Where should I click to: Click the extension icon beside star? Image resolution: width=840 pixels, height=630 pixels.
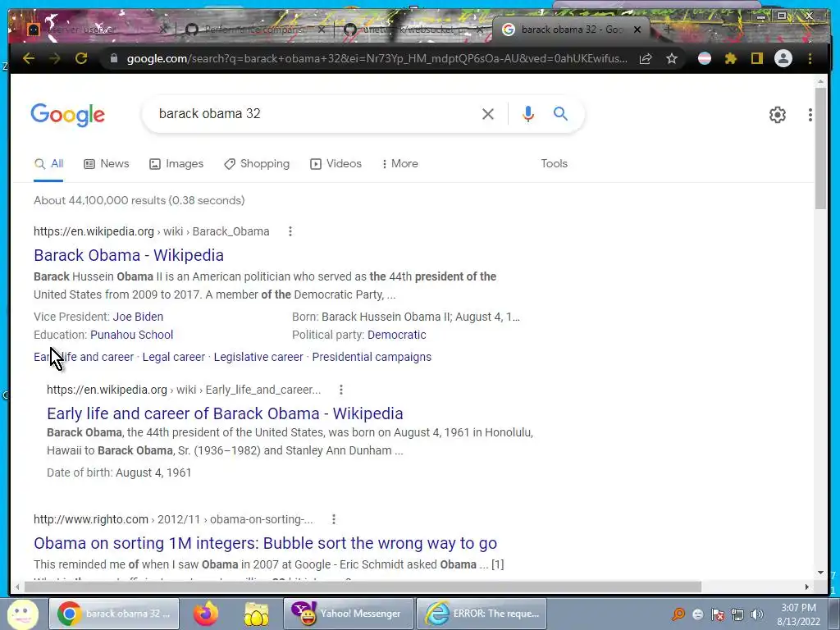click(x=705, y=58)
